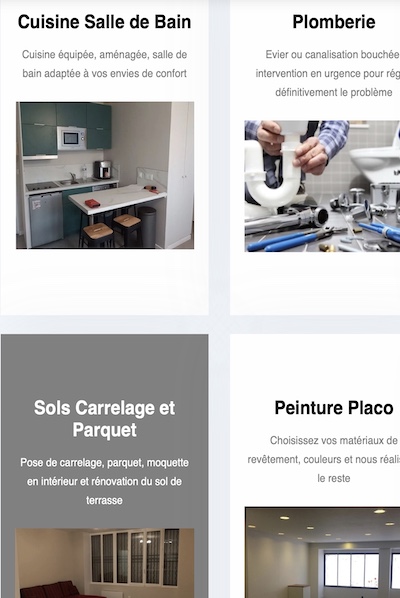Click the Choisissez vos matériaux description

click(x=324, y=459)
